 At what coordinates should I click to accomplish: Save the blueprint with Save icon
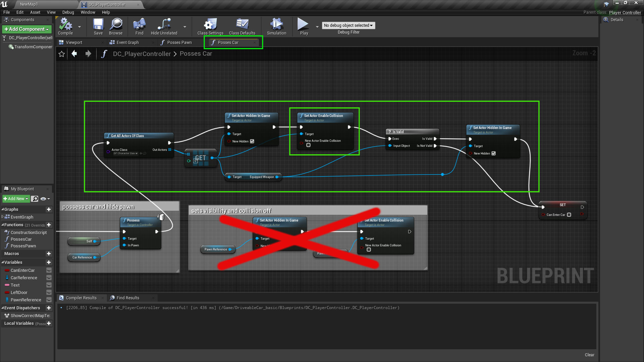pos(98,26)
